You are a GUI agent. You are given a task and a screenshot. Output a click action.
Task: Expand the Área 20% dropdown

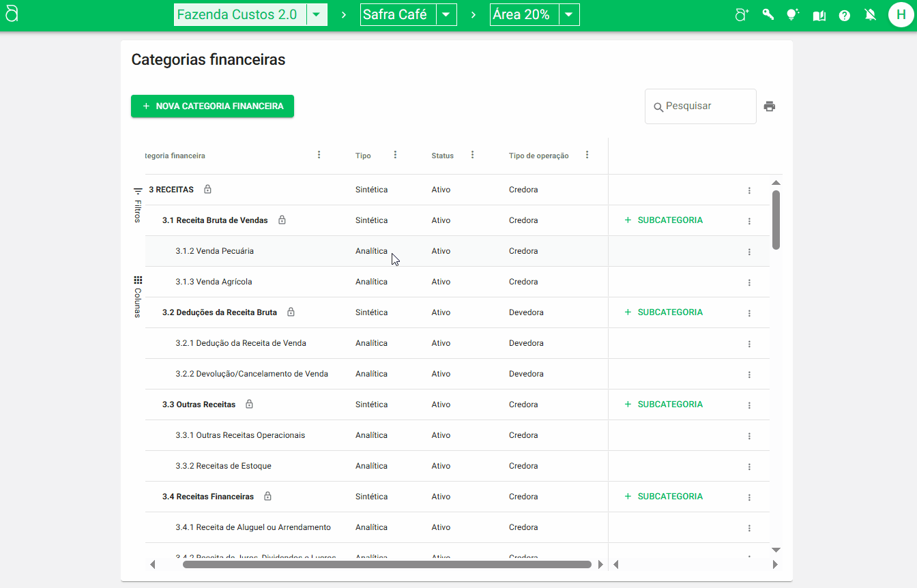[x=569, y=15]
